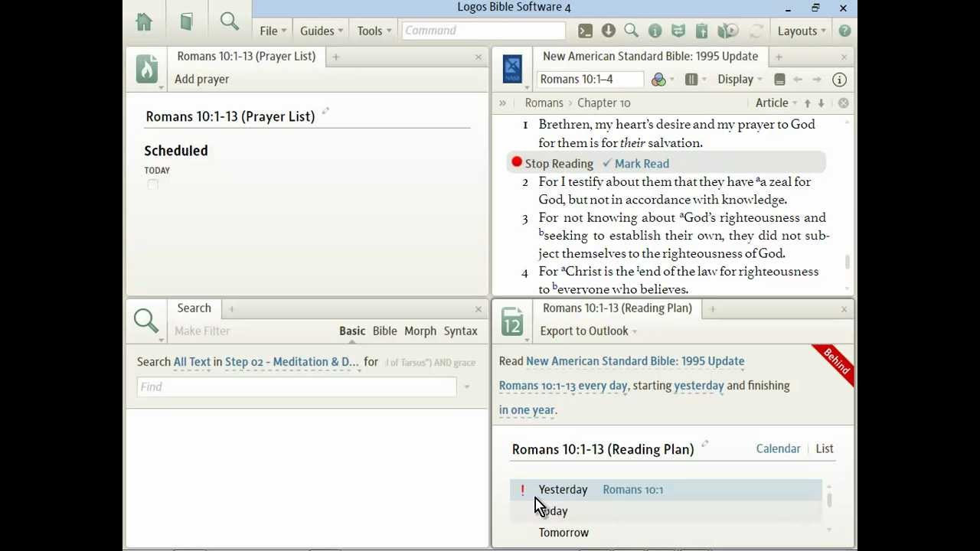Click the in one year link
Image resolution: width=980 pixels, height=551 pixels.
527,410
